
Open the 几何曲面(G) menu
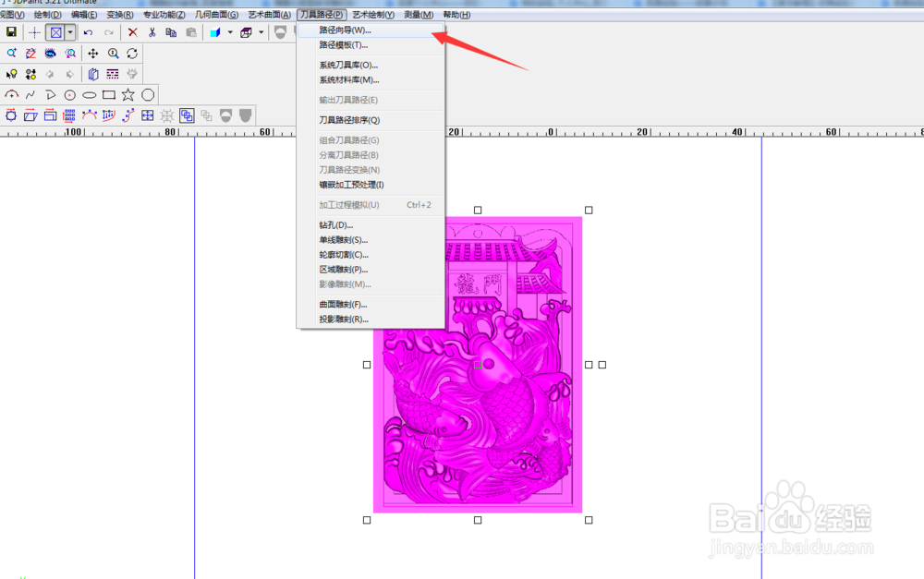tap(216, 15)
